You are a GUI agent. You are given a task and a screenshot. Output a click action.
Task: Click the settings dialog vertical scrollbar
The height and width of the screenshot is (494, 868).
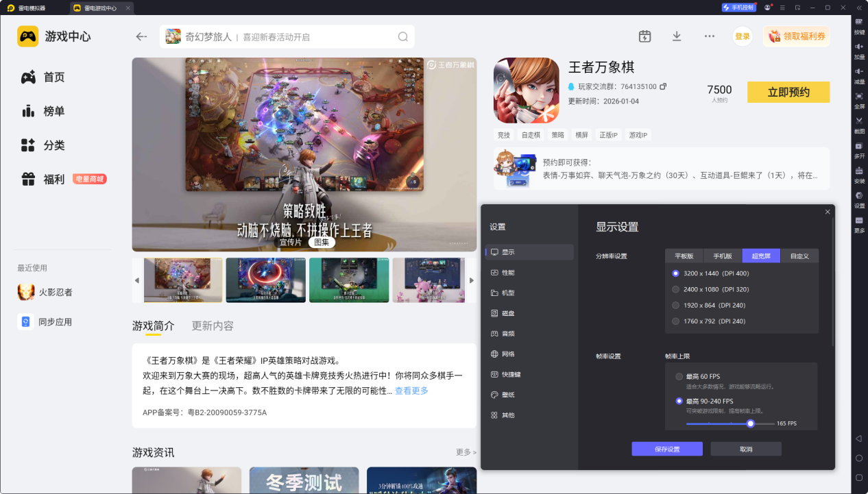833,281
